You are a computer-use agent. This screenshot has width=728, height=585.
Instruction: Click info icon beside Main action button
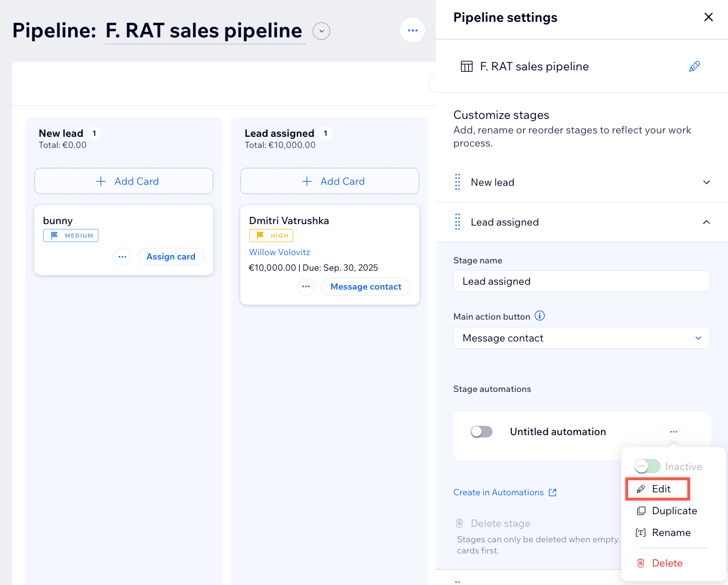pos(539,316)
